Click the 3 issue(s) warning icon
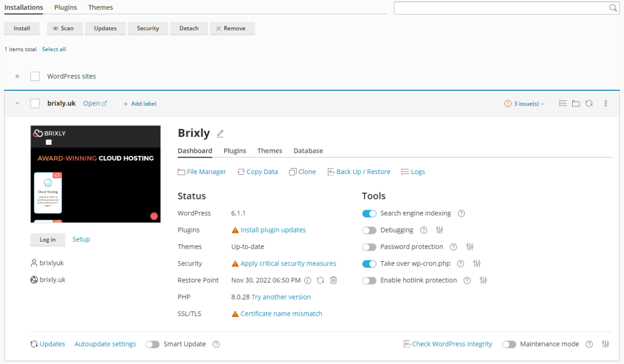Screen dimensions: 624x364 pyautogui.click(x=508, y=103)
